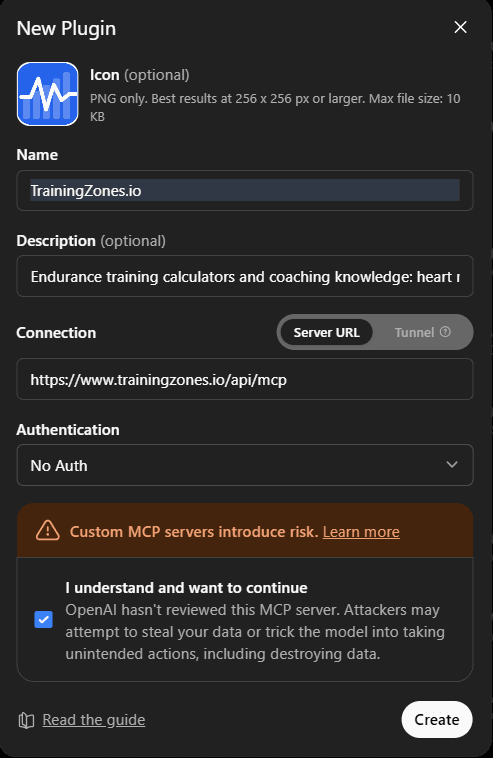Close the New Plugin dialog
The image size is (493, 758).
click(461, 27)
